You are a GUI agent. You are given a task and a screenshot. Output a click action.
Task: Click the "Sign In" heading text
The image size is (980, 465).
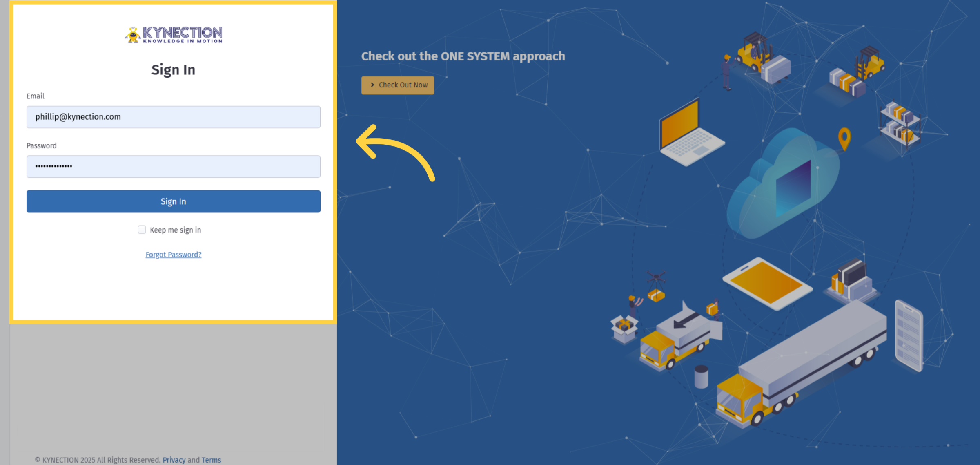[174, 70]
